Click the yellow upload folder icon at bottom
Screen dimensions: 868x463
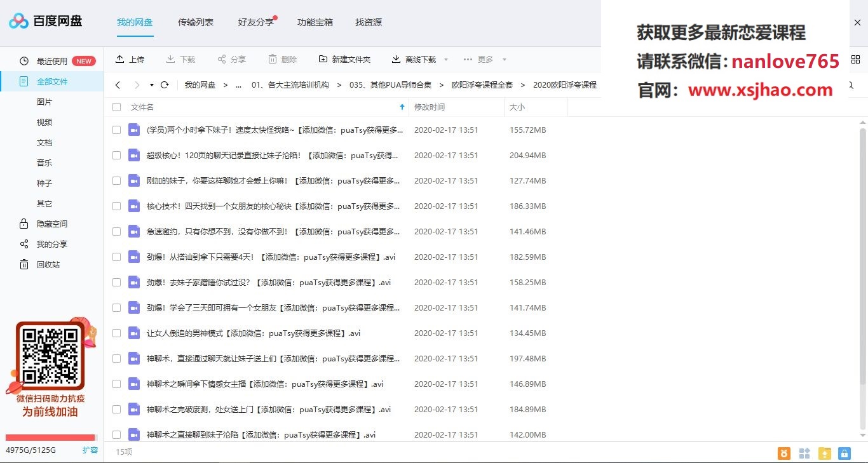click(x=824, y=453)
